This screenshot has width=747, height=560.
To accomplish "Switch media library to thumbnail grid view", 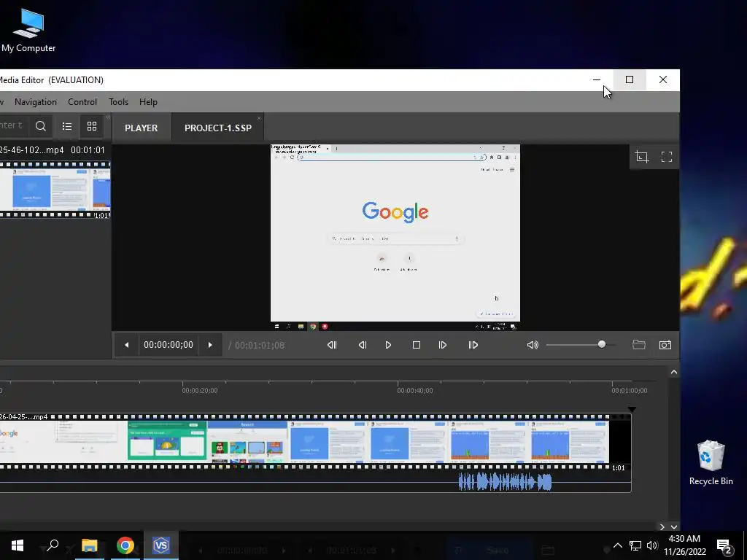I will point(92,126).
